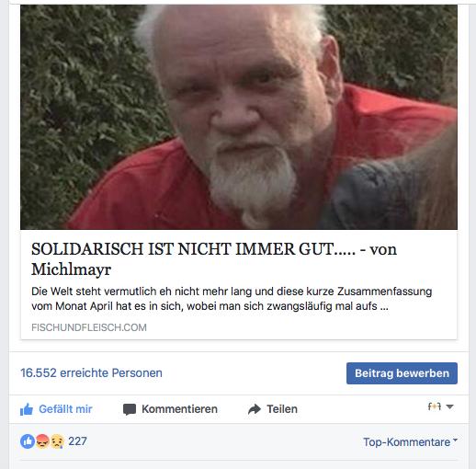The width and height of the screenshot is (476, 469).
Task: Open article SOLIDARISCH IST NICHT IMMER GUT
Action: 214,259
